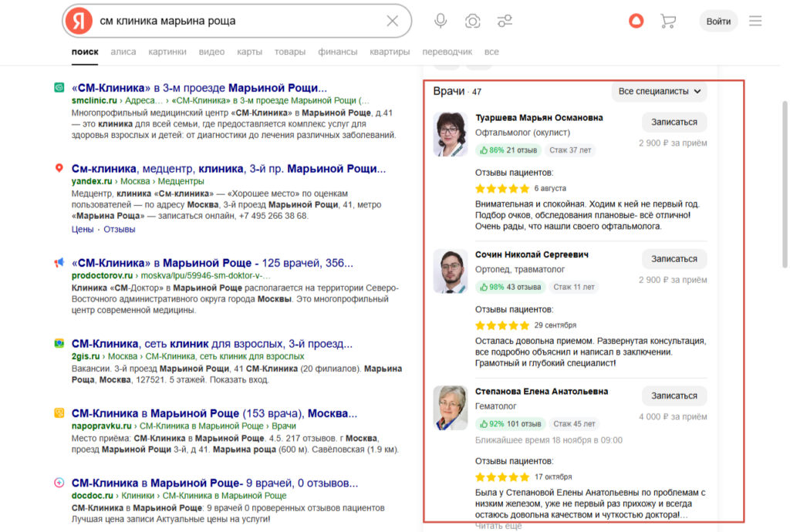
Task: Click the page vertical scrollbar
Action: point(785,184)
